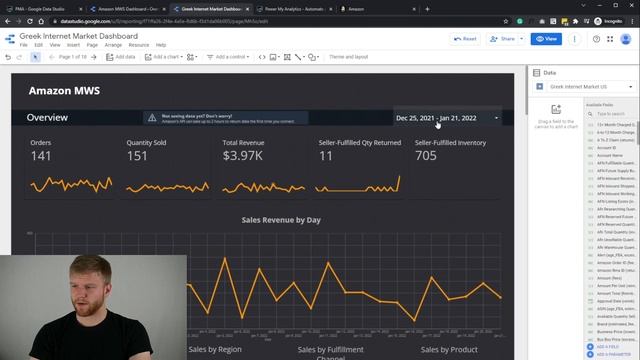Select the shape tool
Screen dimensions: 640x360
313,57
